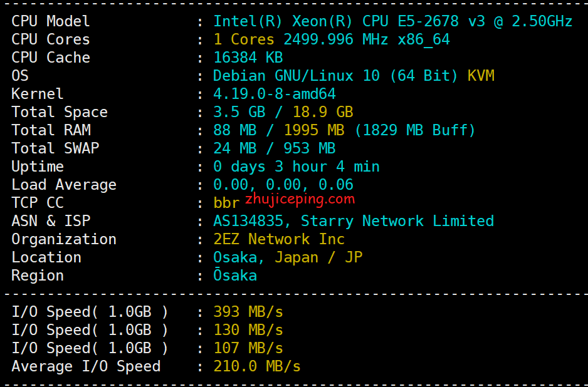Click the '0 days 3 hour 4 min' uptime

click(297, 167)
